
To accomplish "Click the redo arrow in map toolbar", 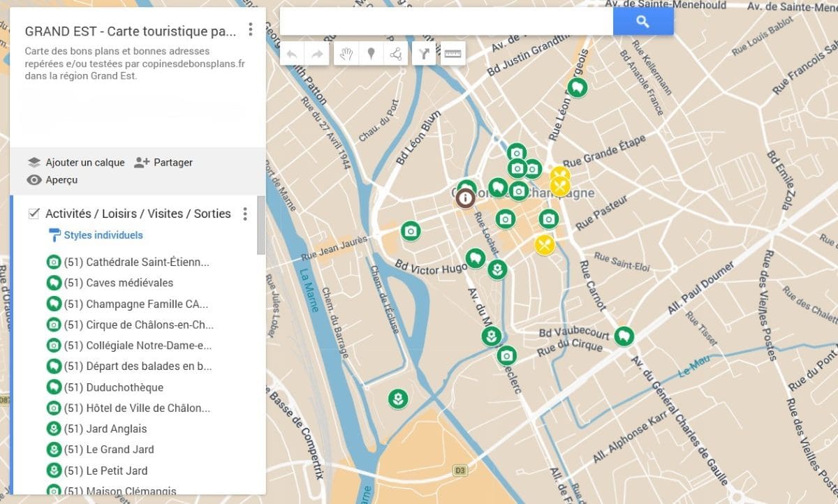I will click(x=317, y=54).
